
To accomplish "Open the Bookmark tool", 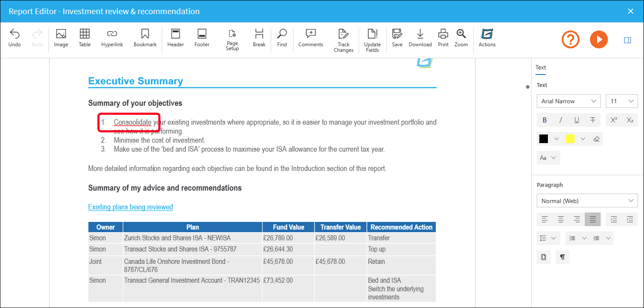I will 145,38.
